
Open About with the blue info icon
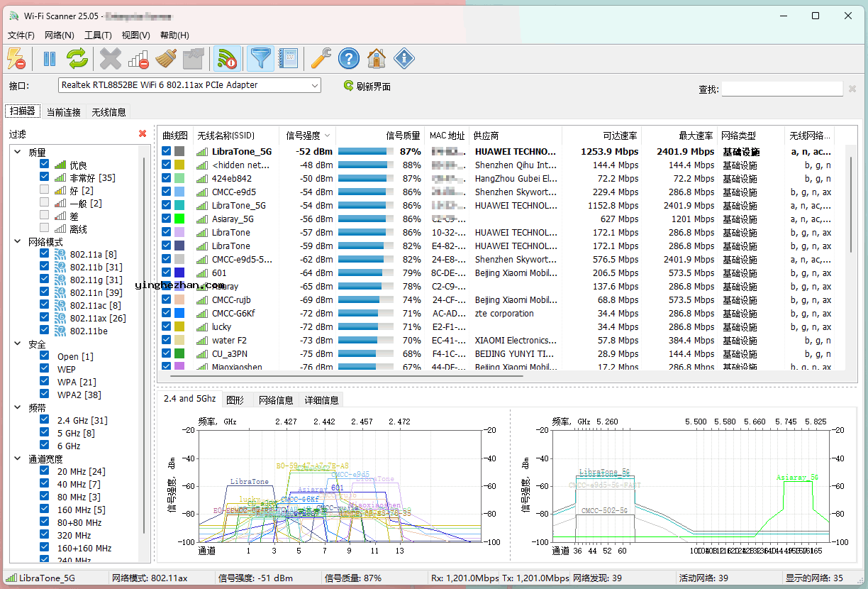coord(404,58)
